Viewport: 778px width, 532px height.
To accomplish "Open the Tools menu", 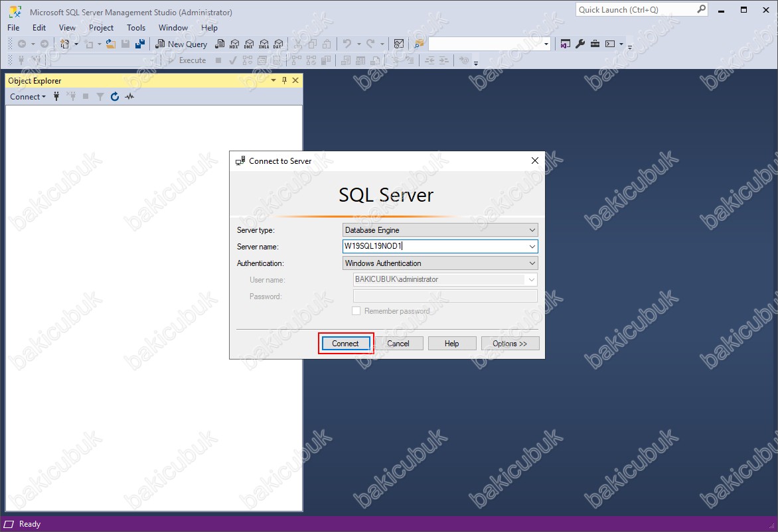I will click(x=136, y=28).
